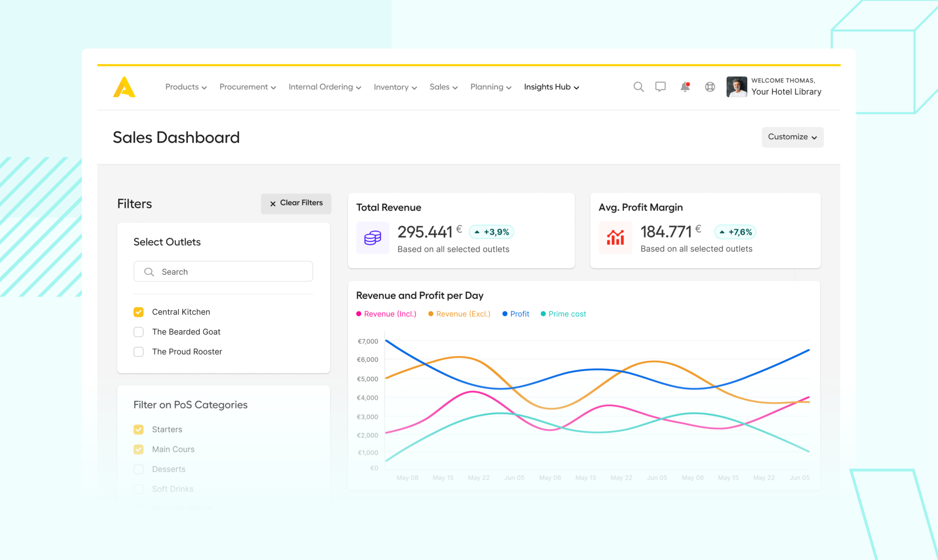The height and width of the screenshot is (560, 938).
Task: Enable The Proud Rooster checkbox
Action: [x=138, y=352]
